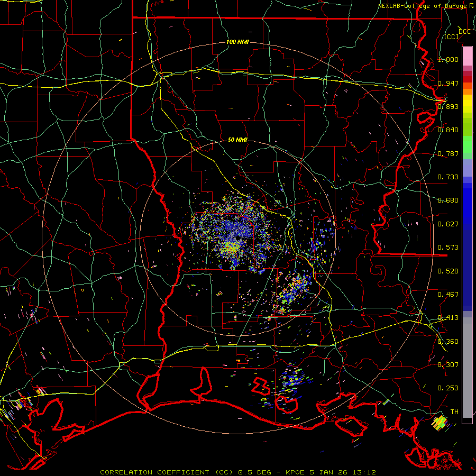Select the 0.467 scale value
This screenshot has width=476, height=476.
tap(448, 295)
